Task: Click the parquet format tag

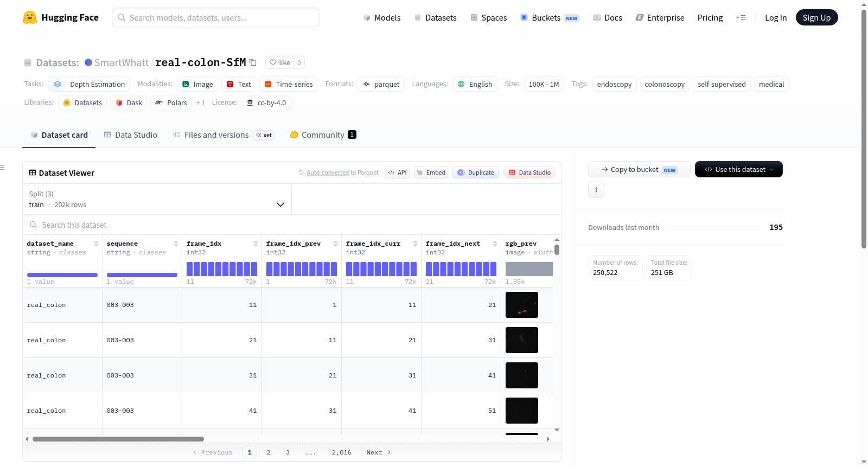Action: [x=381, y=84]
